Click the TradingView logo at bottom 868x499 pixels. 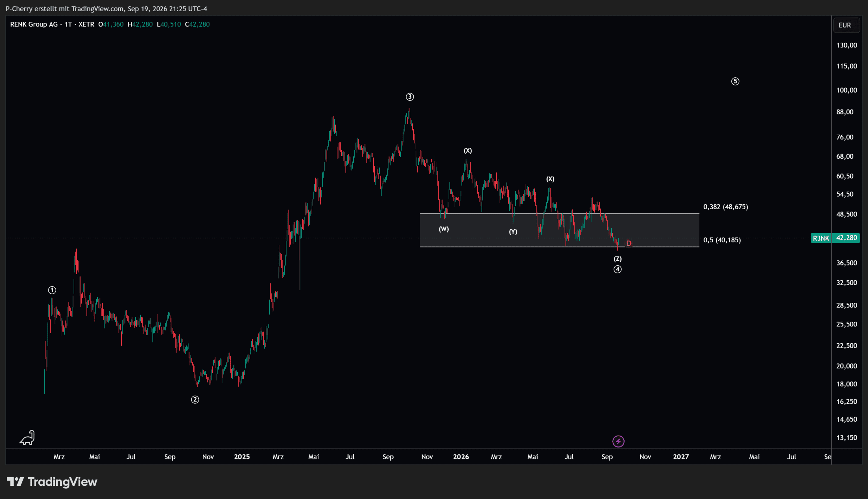pyautogui.click(x=52, y=482)
